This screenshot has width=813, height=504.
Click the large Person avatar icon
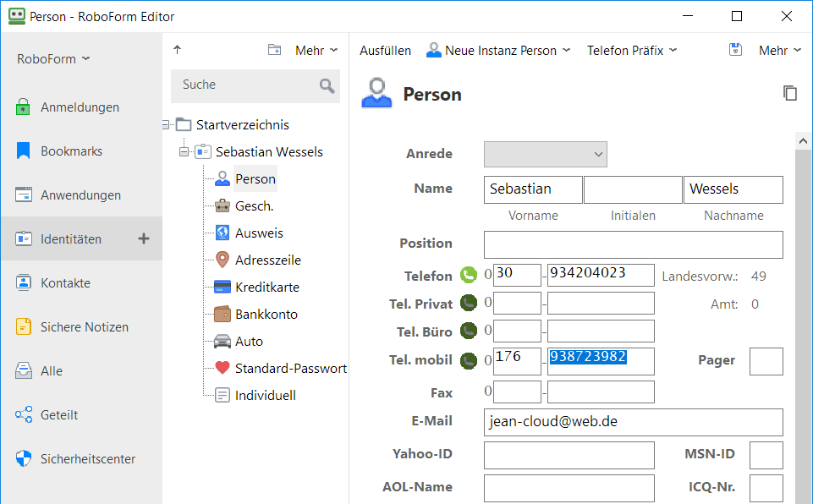pos(377,93)
